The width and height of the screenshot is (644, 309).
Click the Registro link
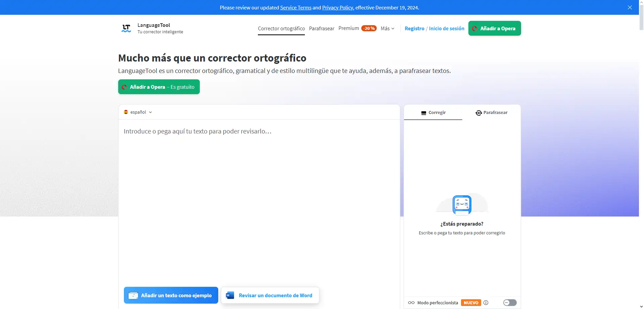coord(414,29)
